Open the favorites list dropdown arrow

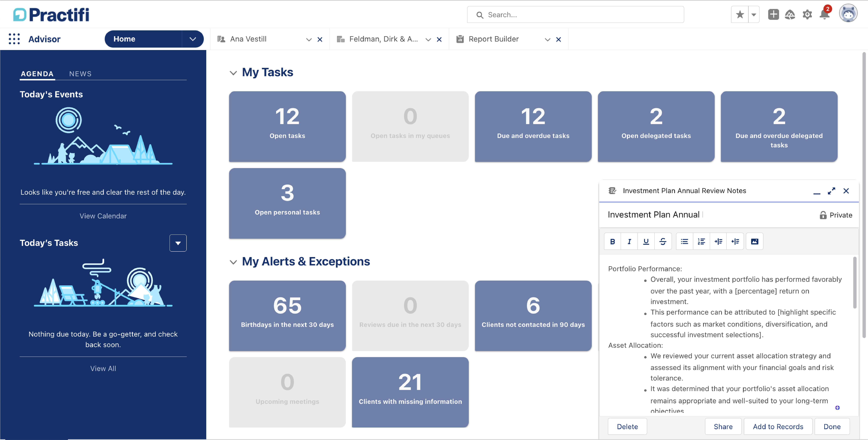click(754, 14)
